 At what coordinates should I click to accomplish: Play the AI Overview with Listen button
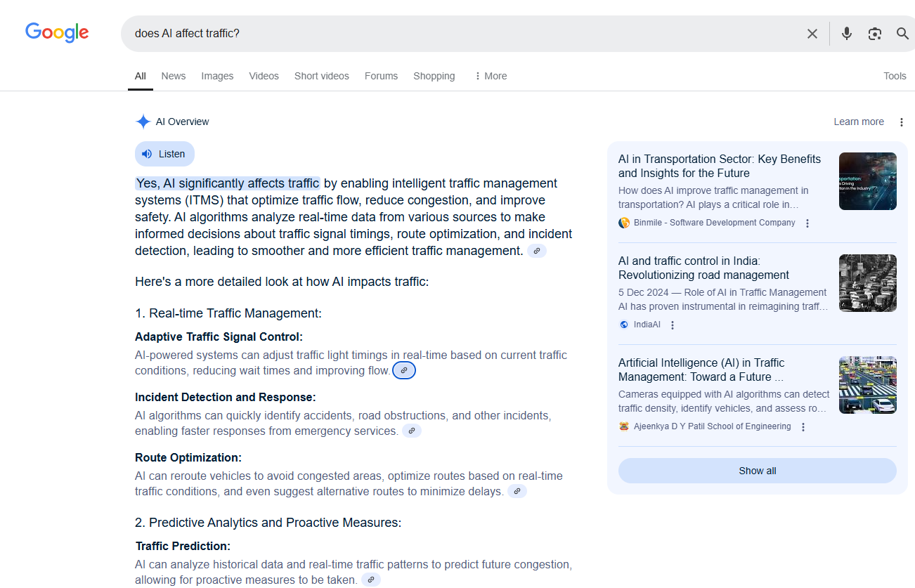click(x=164, y=154)
